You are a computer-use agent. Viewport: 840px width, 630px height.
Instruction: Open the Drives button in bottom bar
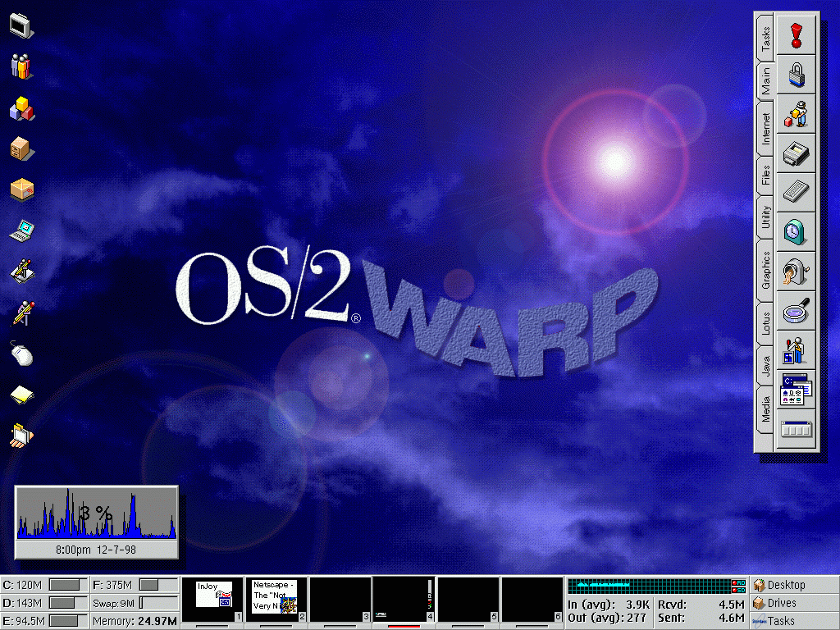[794, 603]
